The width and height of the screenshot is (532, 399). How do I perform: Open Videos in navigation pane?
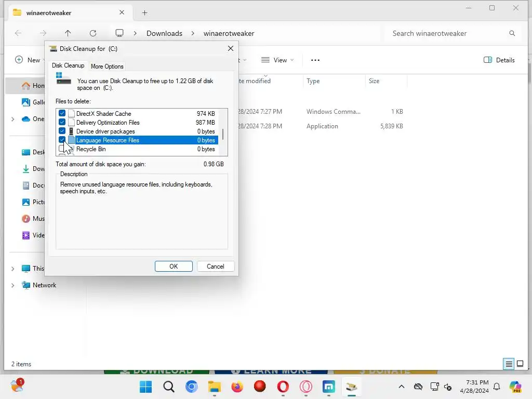(33, 235)
